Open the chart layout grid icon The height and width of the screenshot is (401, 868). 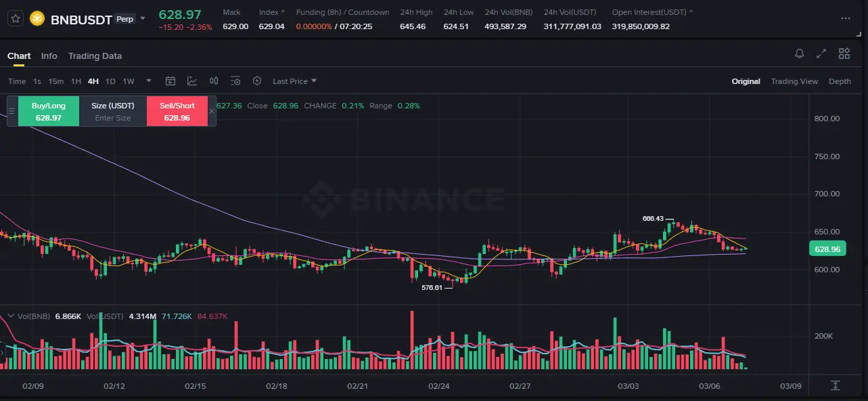click(844, 54)
